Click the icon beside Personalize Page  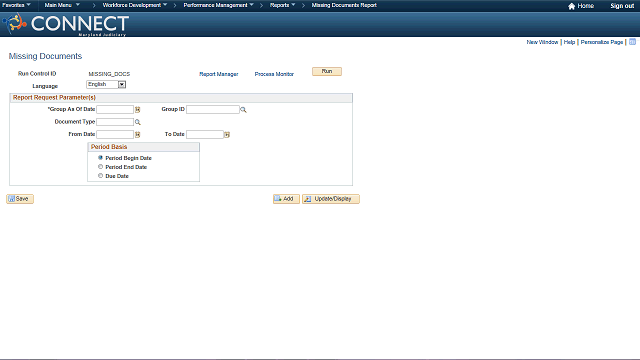tap(632, 42)
